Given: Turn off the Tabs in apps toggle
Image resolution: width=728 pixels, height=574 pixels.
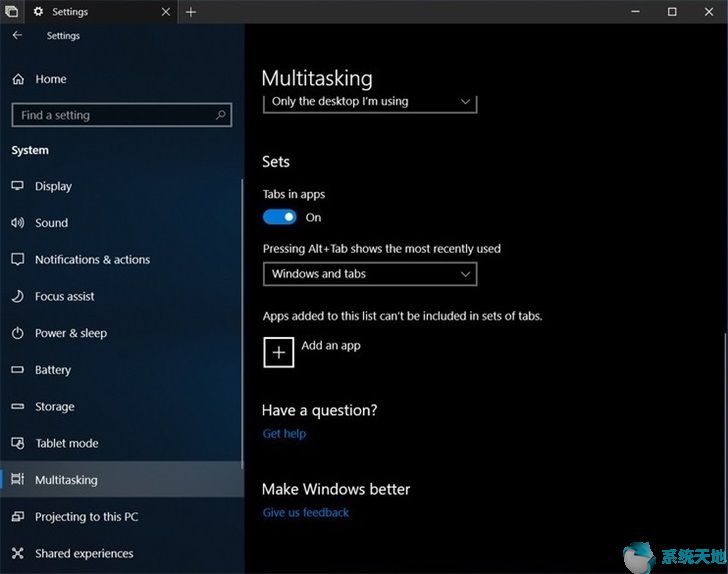Looking at the screenshot, I should click(280, 217).
